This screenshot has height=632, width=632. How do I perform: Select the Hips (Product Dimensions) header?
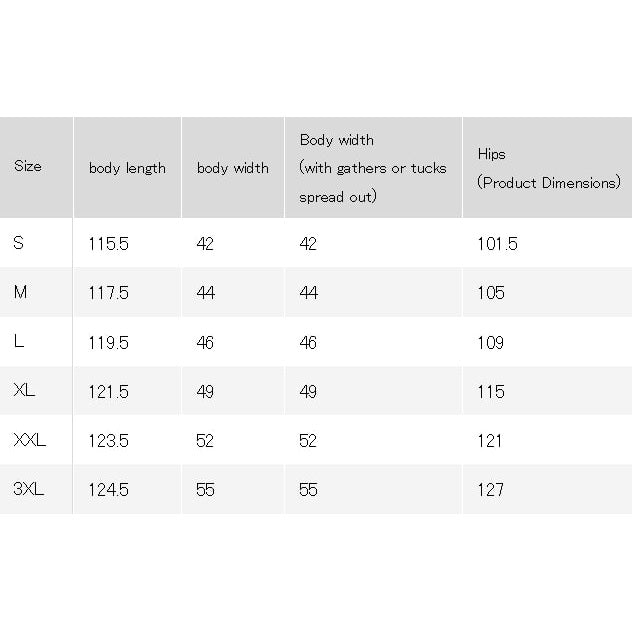pyautogui.click(x=549, y=168)
